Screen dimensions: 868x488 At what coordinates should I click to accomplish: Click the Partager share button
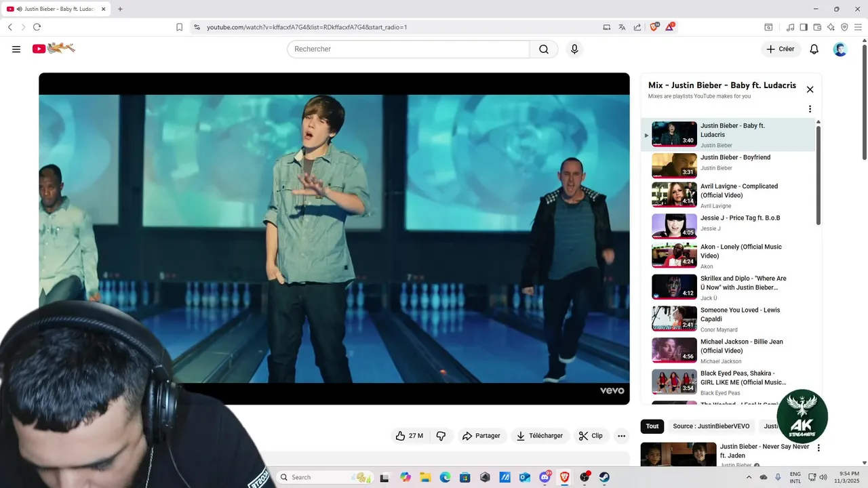[481, 436]
